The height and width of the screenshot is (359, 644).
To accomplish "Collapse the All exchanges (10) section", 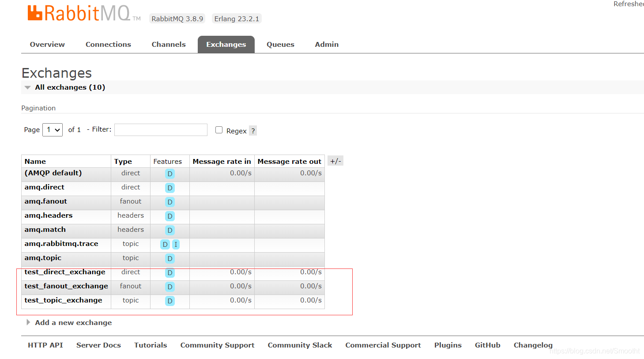I will [x=70, y=87].
